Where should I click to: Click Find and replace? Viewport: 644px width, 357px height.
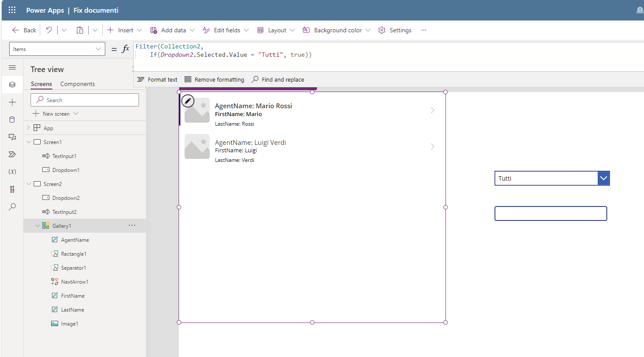coord(278,79)
